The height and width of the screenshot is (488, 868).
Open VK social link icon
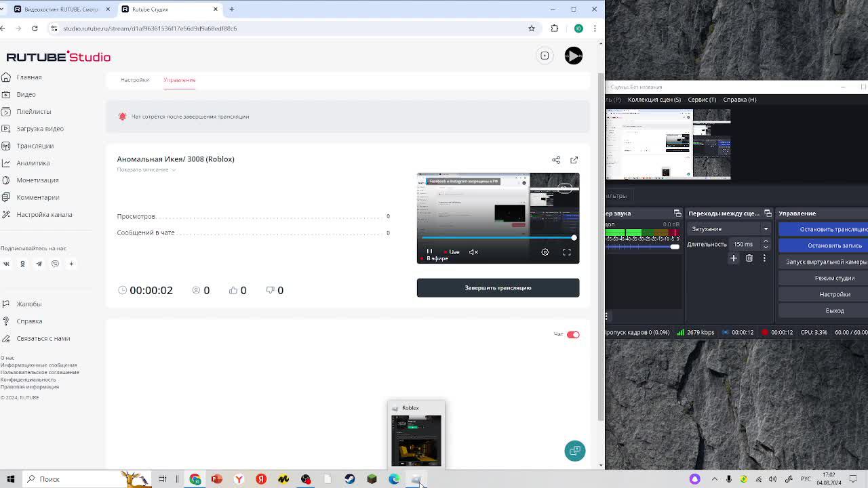[6, 264]
